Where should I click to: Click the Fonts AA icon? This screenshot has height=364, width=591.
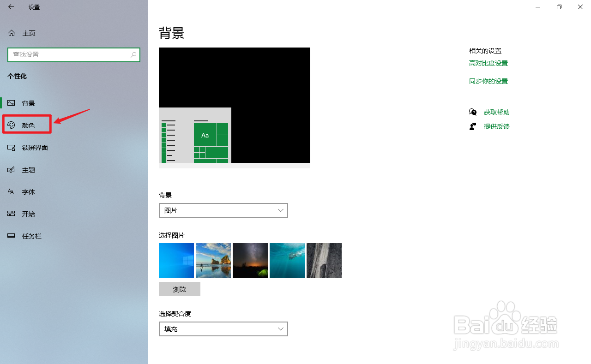pos(12,191)
